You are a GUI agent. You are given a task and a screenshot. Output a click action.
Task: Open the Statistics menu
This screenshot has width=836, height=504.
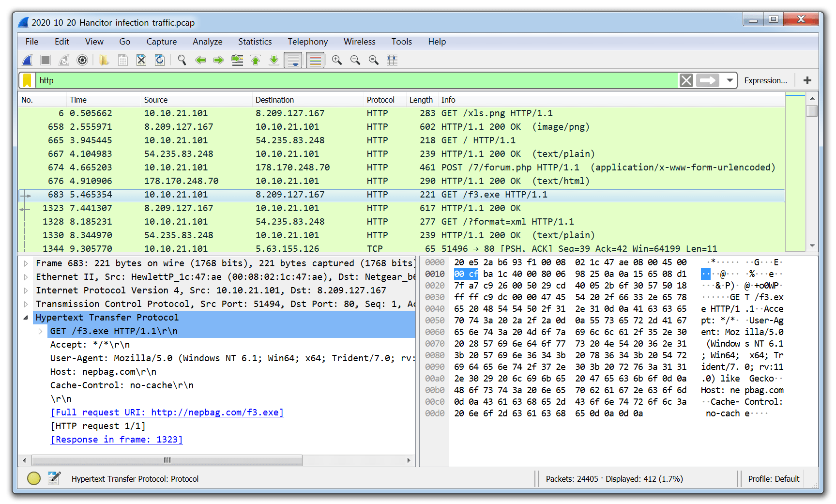[x=255, y=42]
